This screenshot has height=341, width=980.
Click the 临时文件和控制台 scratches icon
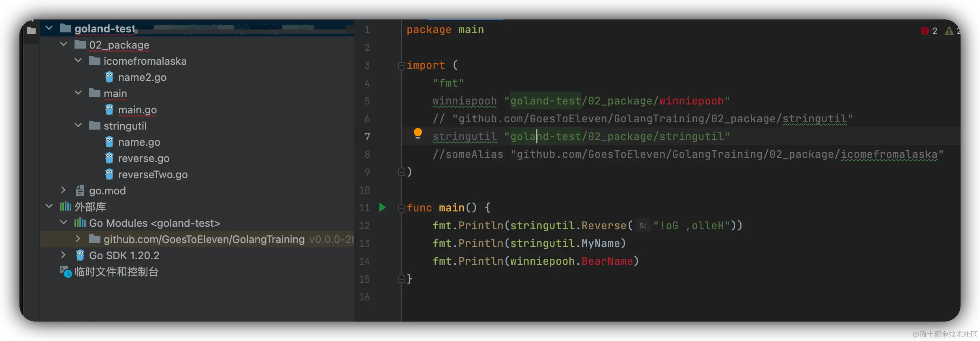pyautogui.click(x=66, y=271)
